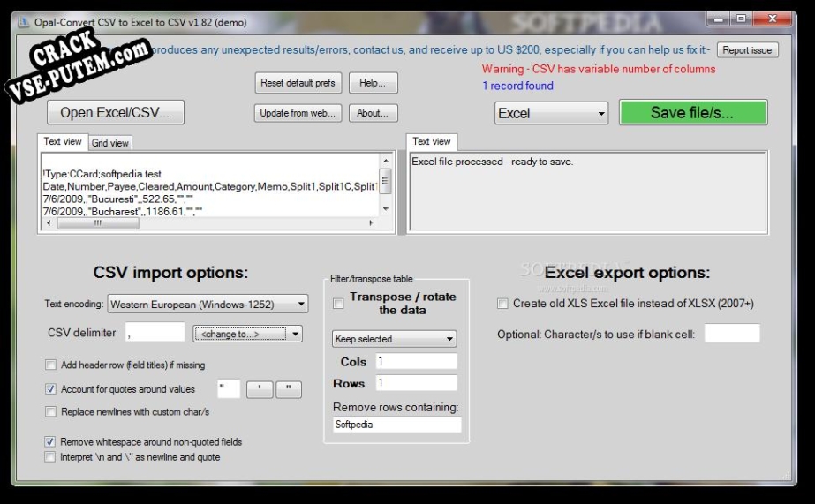The height and width of the screenshot is (504, 815).
Task: Click the Remove rows containing field
Action: point(396,425)
